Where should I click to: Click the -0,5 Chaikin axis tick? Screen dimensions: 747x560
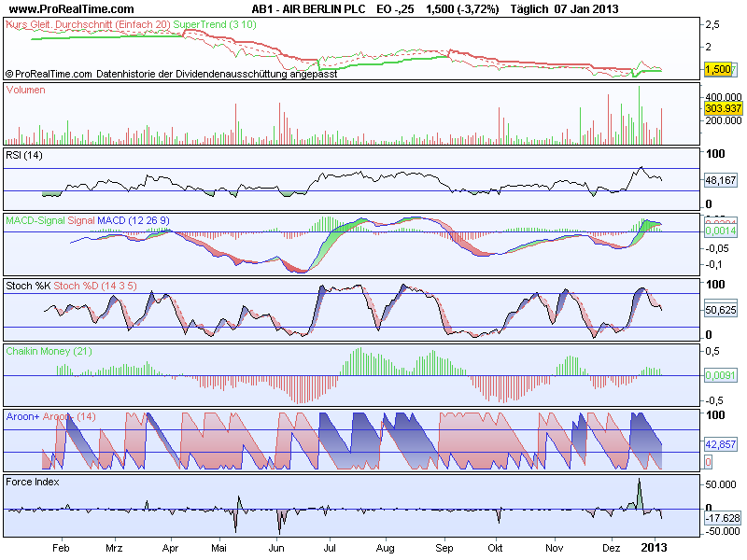click(x=715, y=400)
